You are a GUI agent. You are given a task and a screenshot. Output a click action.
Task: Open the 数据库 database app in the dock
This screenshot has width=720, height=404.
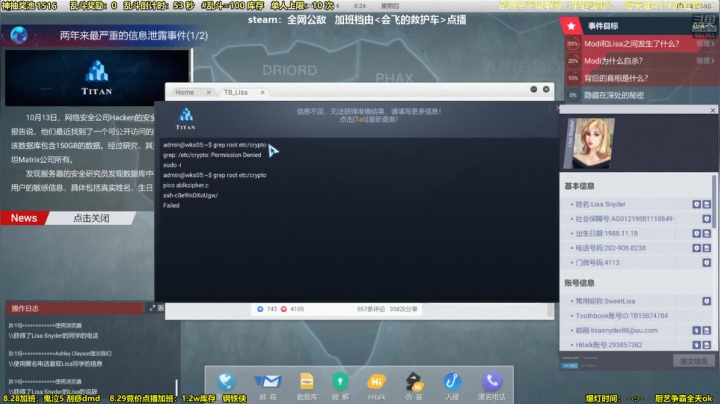[x=307, y=382]
